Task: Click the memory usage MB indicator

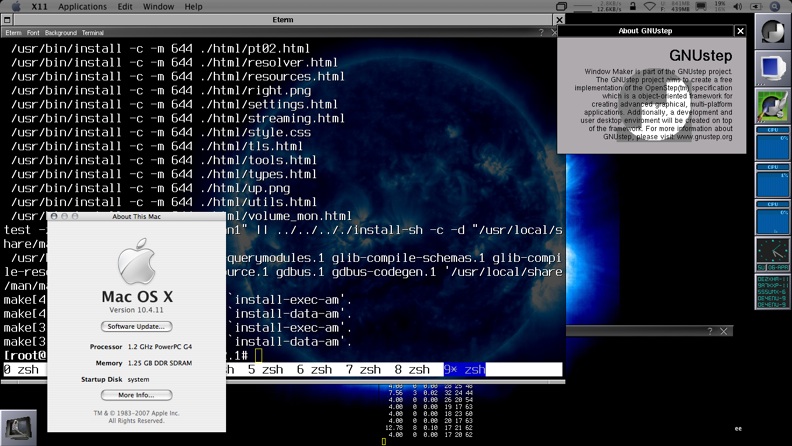Action: [675, 7]
